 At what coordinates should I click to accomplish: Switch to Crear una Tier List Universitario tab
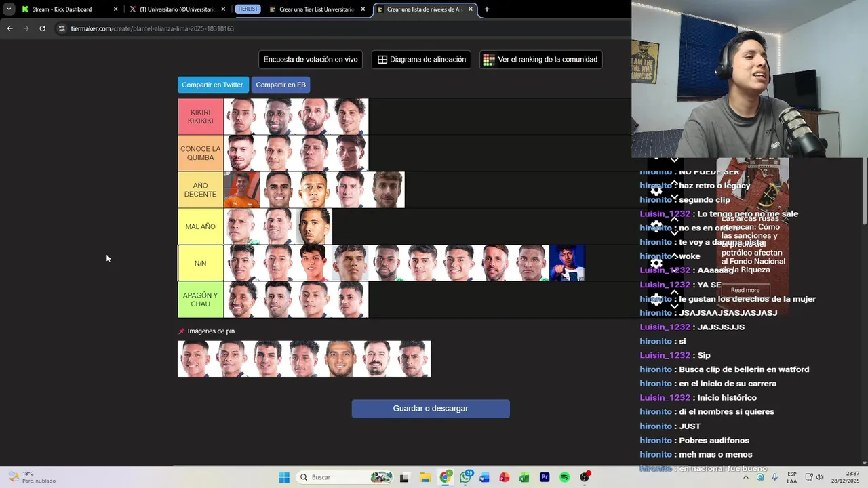(317, 9)
